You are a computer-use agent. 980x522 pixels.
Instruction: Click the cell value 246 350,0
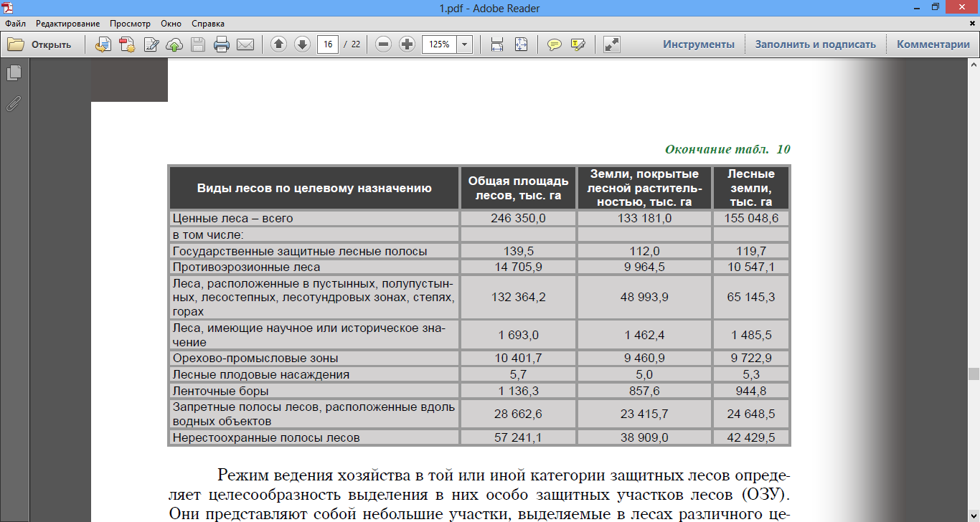[x=518, y=218]
